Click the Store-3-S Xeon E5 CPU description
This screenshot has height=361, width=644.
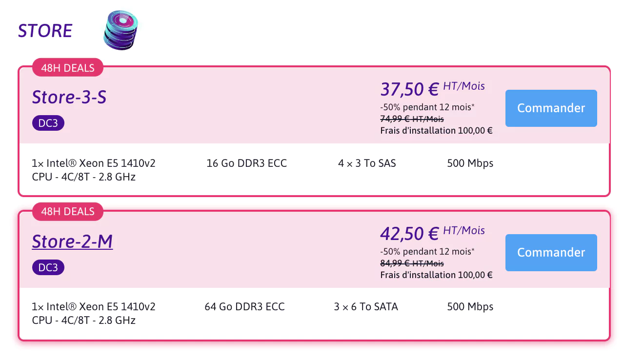pos(93,170)
